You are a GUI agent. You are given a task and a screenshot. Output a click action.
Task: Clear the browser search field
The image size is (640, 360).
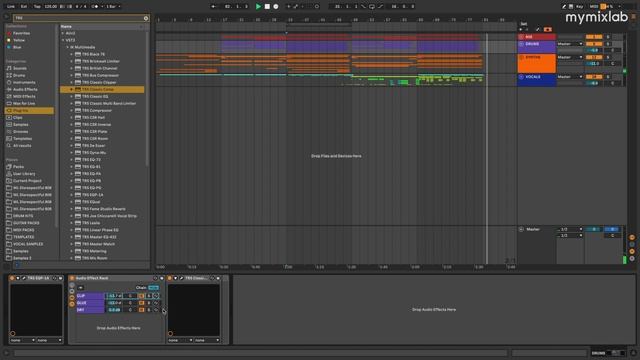146,18
